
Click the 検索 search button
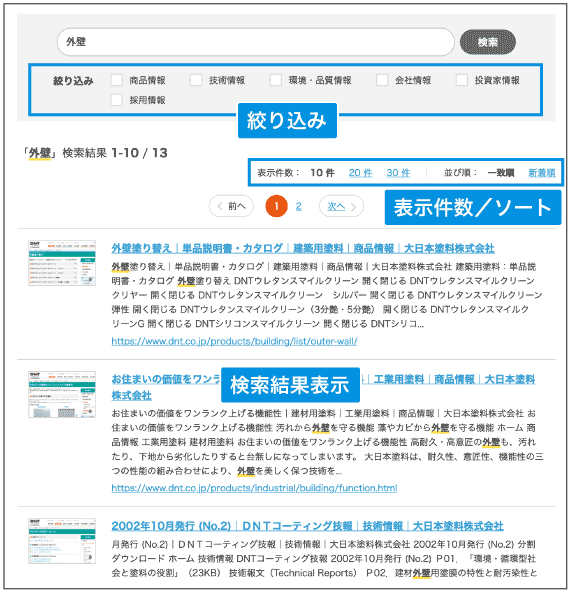click(x=487, y=42)
